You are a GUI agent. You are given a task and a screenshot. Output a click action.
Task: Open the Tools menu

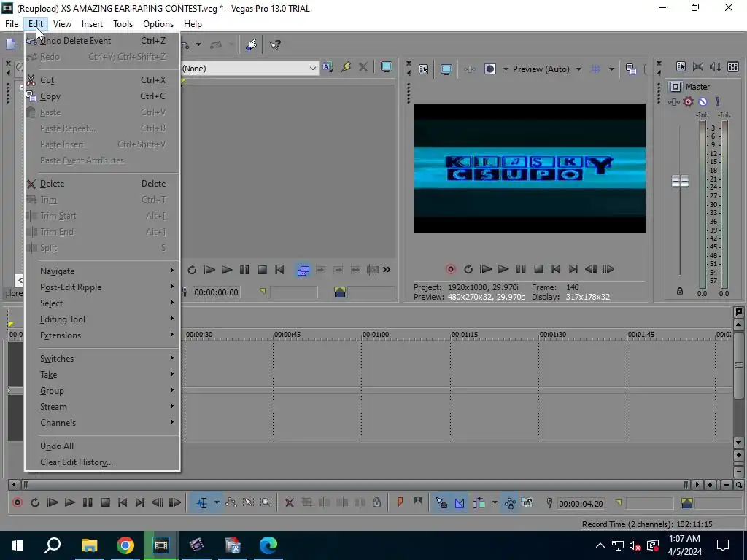123,24
